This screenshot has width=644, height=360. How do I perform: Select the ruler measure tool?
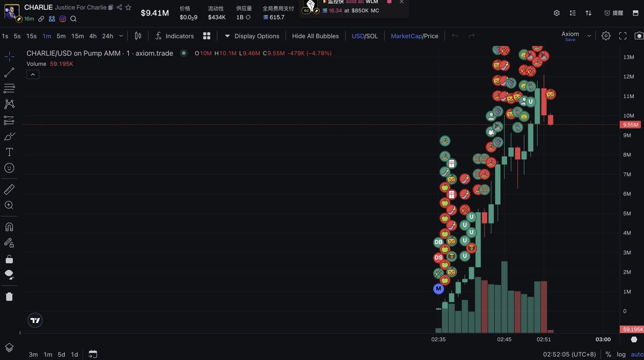coord(9,189)
